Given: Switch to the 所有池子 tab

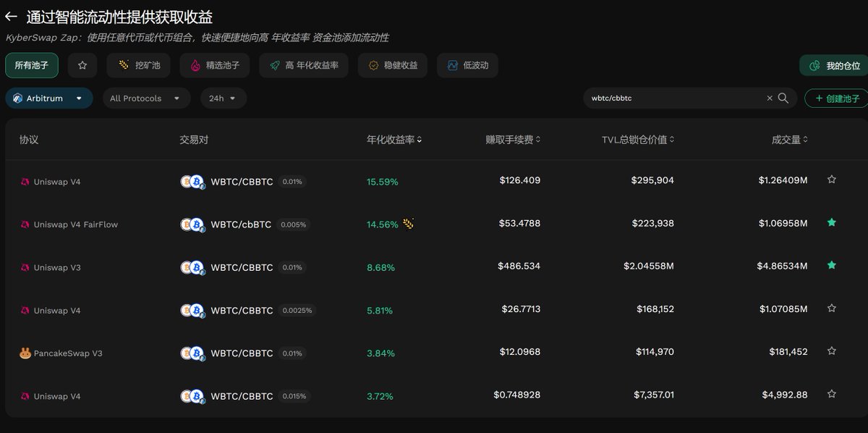Looking at the screenshot, I should (x=31, y=65).
